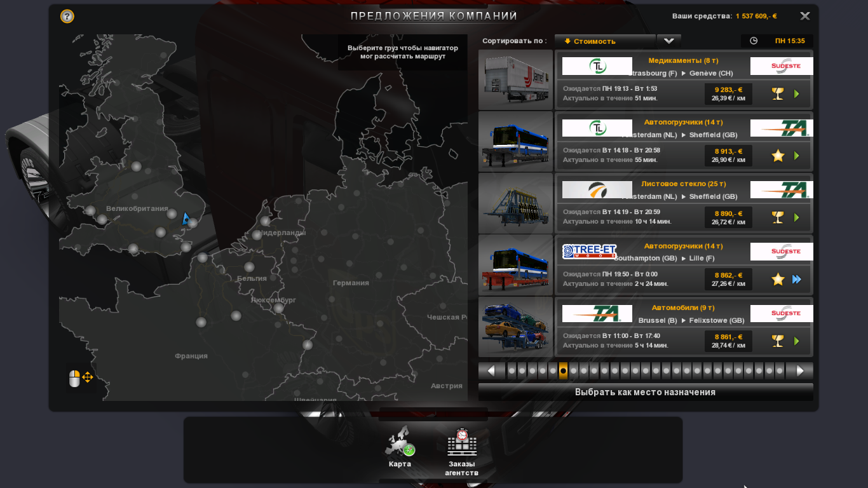868x488 pixels.
Task: Select the last page dot in pagination
Action: [x=780, y=371]
